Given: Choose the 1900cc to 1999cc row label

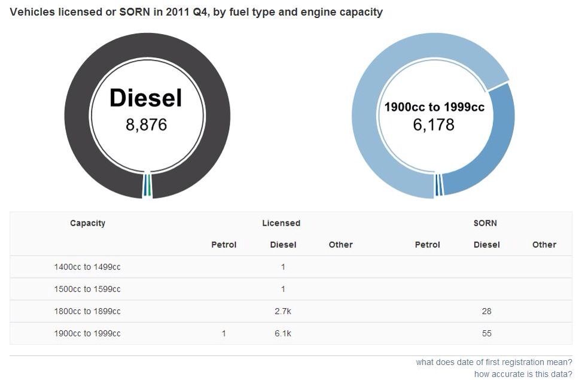Looking at the screenshot, I should [87, 333].
